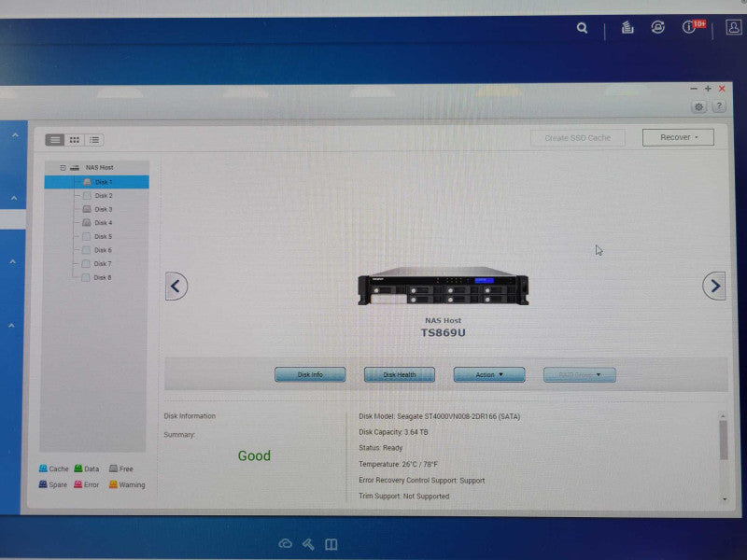
Task: Click Error Recovery Control Support line
Action: click(422, 481)
